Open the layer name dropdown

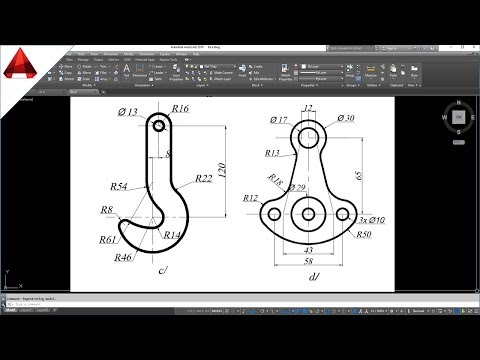point(218,66)
